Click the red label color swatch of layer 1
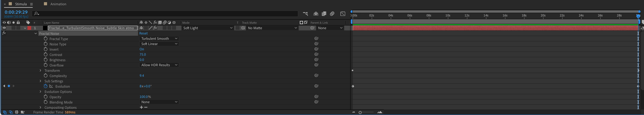This screenshot has height=115, width=644. 29,28
